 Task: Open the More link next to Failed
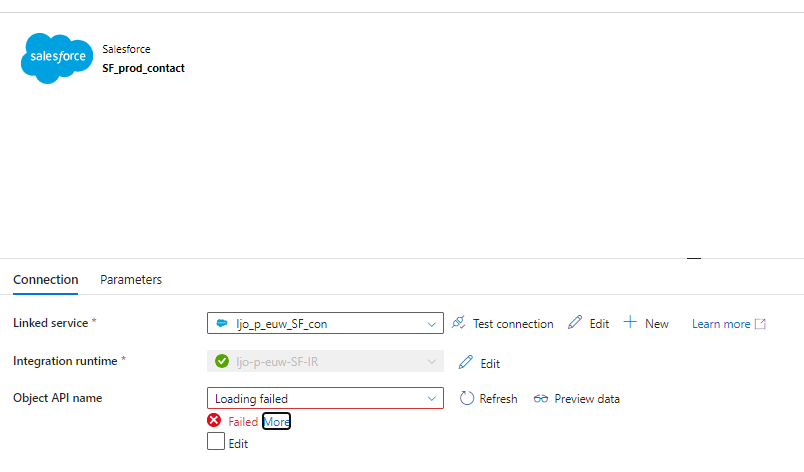tap(276, 421)
